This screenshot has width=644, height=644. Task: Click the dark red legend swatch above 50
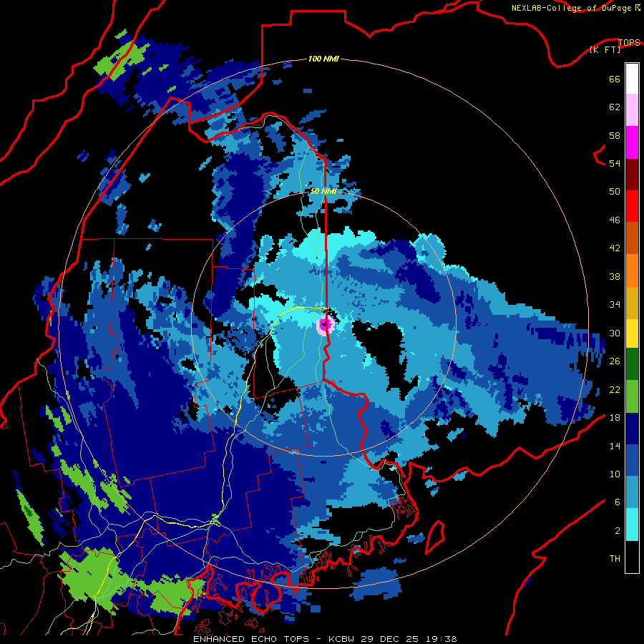632,174
